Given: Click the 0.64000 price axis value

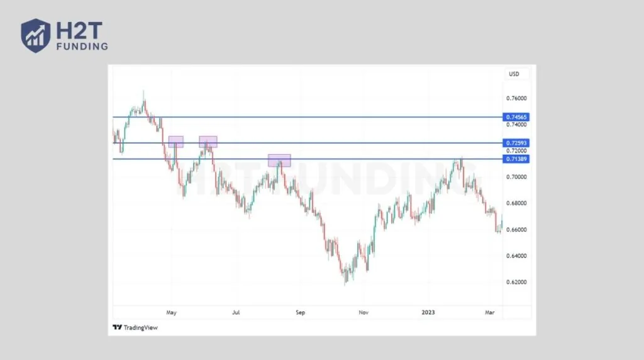Looking at the screenshot, I should coord(516,256).
